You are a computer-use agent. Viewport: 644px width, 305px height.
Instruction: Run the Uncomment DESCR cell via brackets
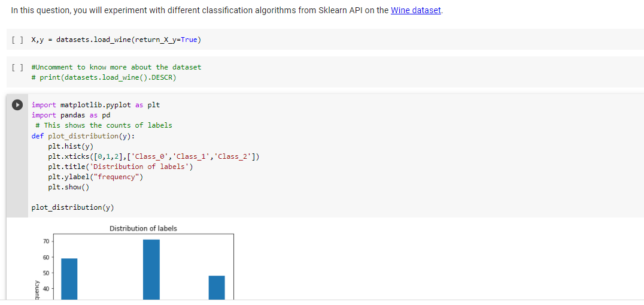pyautogui.click(x=17, y=67)
